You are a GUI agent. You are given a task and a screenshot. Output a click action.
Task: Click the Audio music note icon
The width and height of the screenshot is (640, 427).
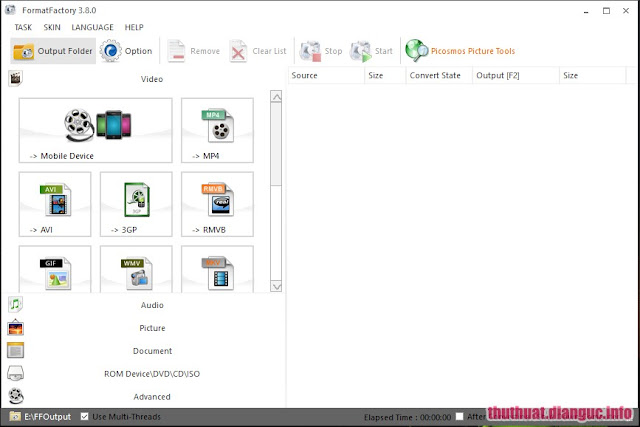(16, 305)
